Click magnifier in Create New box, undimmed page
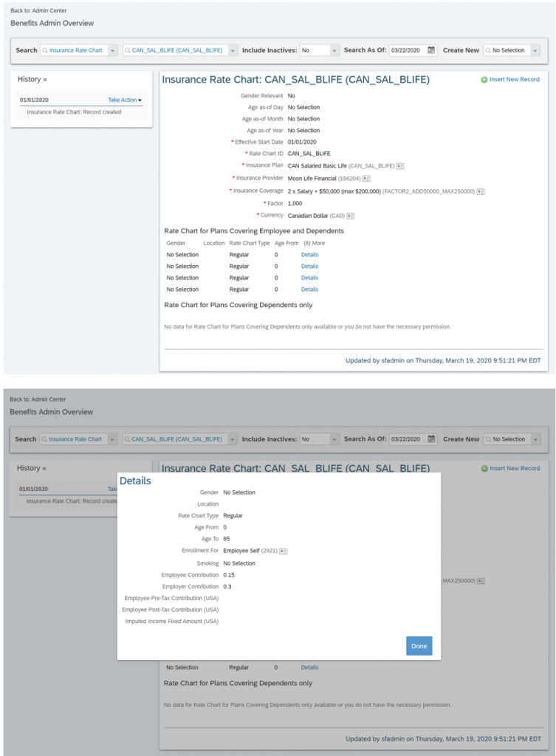The height and width of the screenshot is (756, 556). click(488, 50)
